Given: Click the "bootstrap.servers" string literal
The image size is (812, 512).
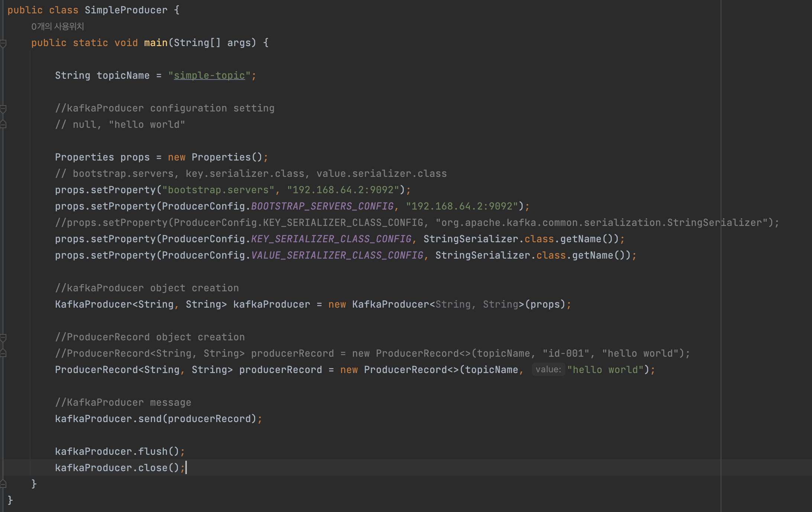Looking at the screenshot, I should click(218, 190).
